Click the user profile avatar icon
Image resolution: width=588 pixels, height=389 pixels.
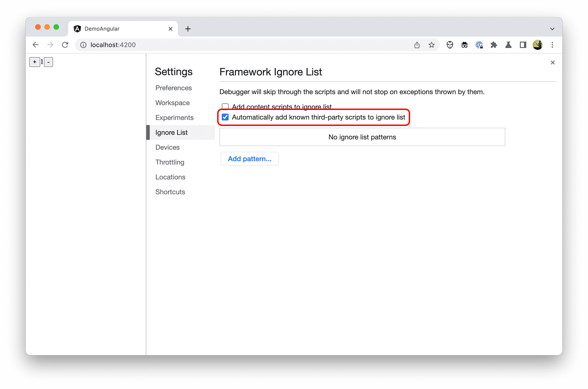click(538, 45)
